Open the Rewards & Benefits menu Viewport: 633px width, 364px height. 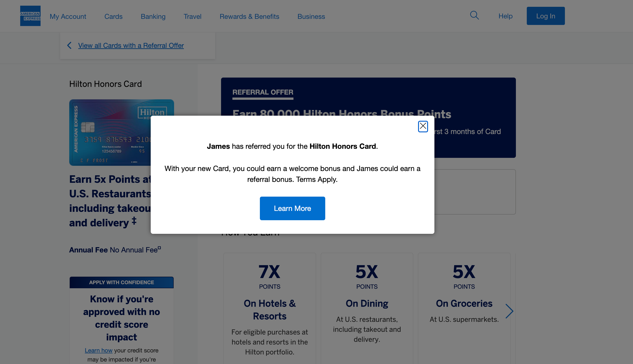coord(249,16)
